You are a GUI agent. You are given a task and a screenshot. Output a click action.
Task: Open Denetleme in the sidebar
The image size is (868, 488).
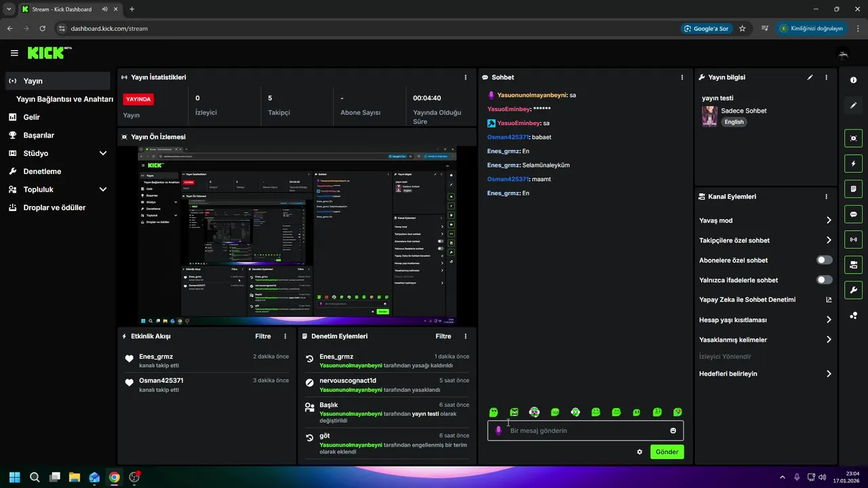click(x=58, y=171)
